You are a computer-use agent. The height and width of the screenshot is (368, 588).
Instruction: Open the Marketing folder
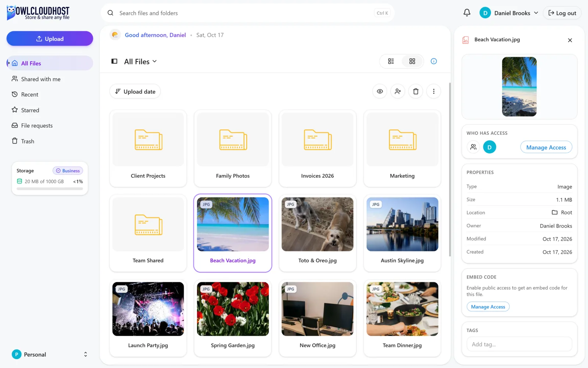coord(402,148)
